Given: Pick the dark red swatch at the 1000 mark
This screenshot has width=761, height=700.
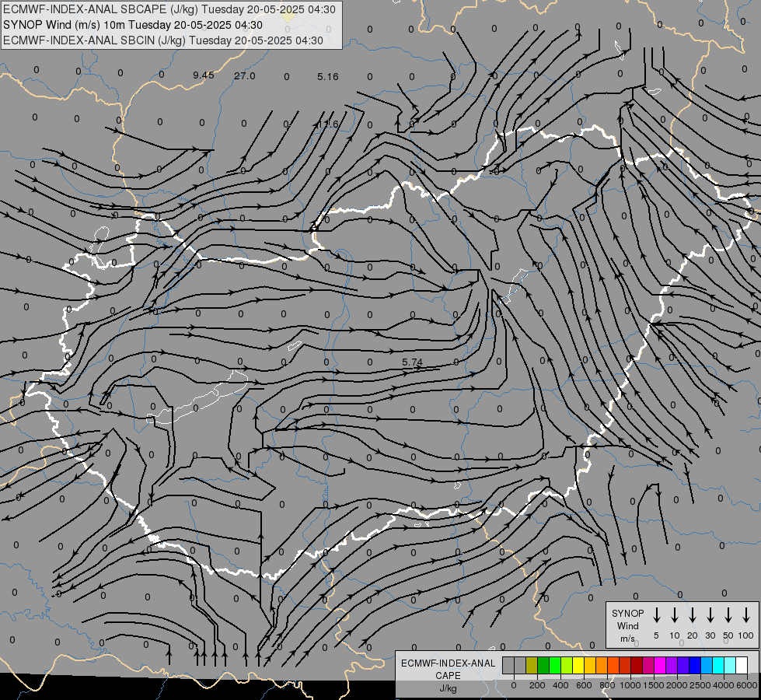Looking at the screenshot, I should click(x=637, y=665).
